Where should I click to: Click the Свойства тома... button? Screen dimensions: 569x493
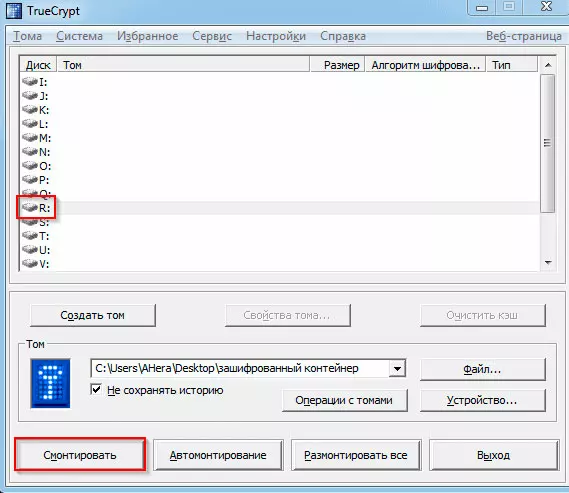coord(287,315)
